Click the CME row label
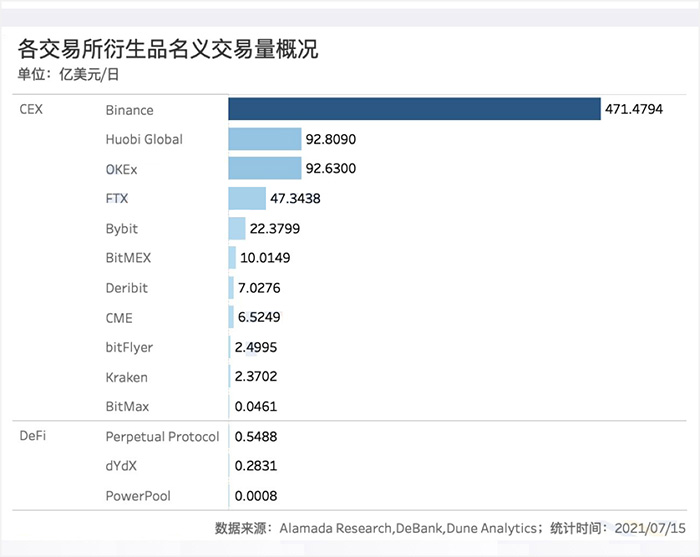Screen dimensions: 700x557 (x=119, y=318)
